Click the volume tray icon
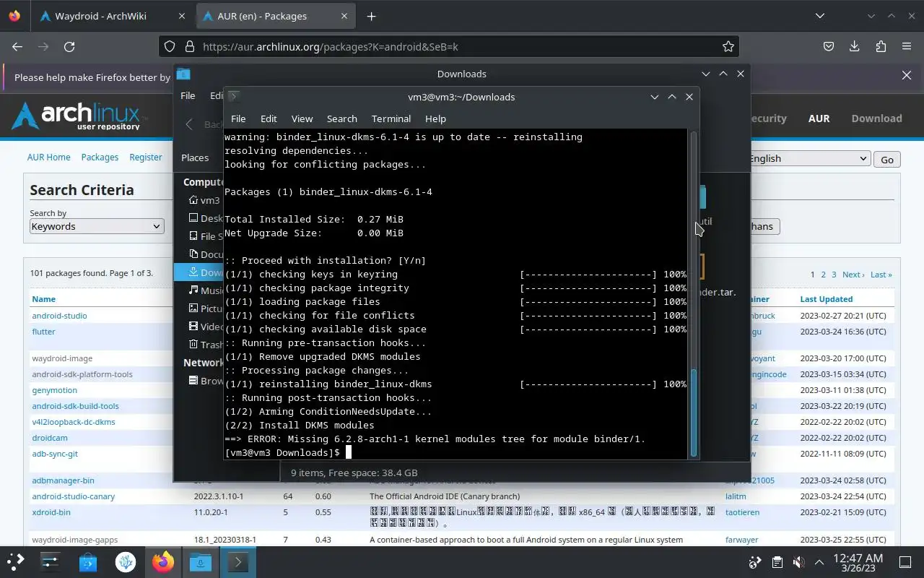Viewport: 924px width, 578px height. [798, 562]
